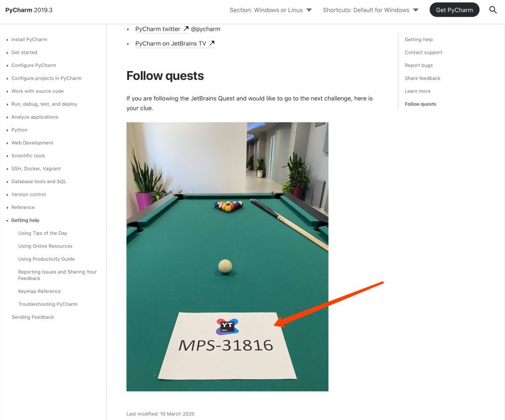
Task: Go to Using Tips of the Day
Action: coord(43,233)
